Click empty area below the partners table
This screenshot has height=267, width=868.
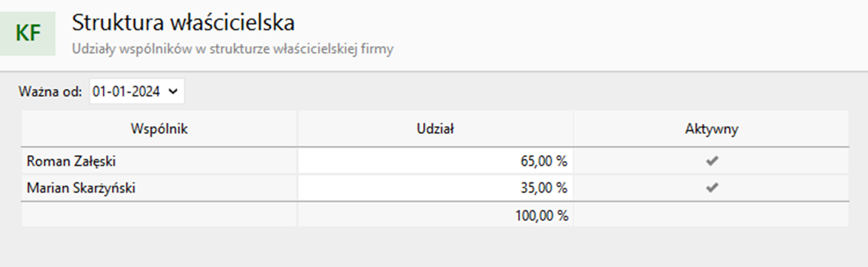pyautogui.click(x=435, y=246)
